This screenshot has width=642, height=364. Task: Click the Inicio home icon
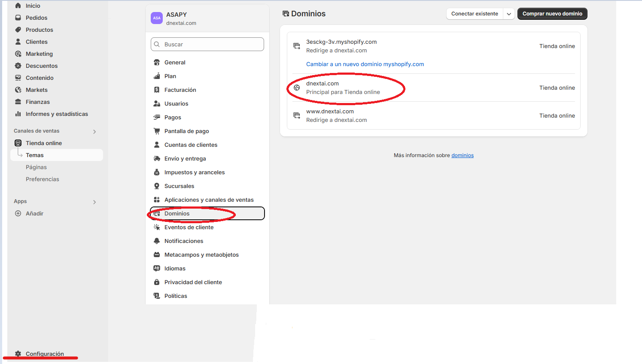click(x=18, y=6)
